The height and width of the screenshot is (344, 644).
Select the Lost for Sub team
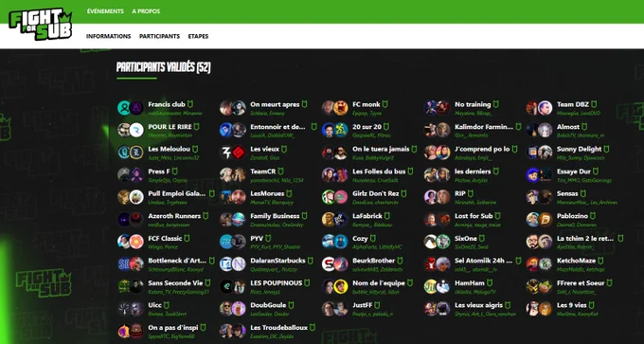[474, 216]
